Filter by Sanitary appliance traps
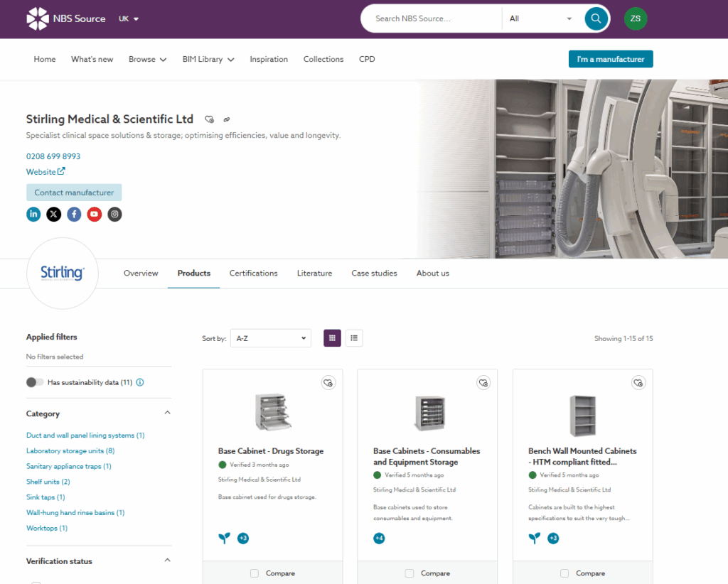 [x=69, y=466]
